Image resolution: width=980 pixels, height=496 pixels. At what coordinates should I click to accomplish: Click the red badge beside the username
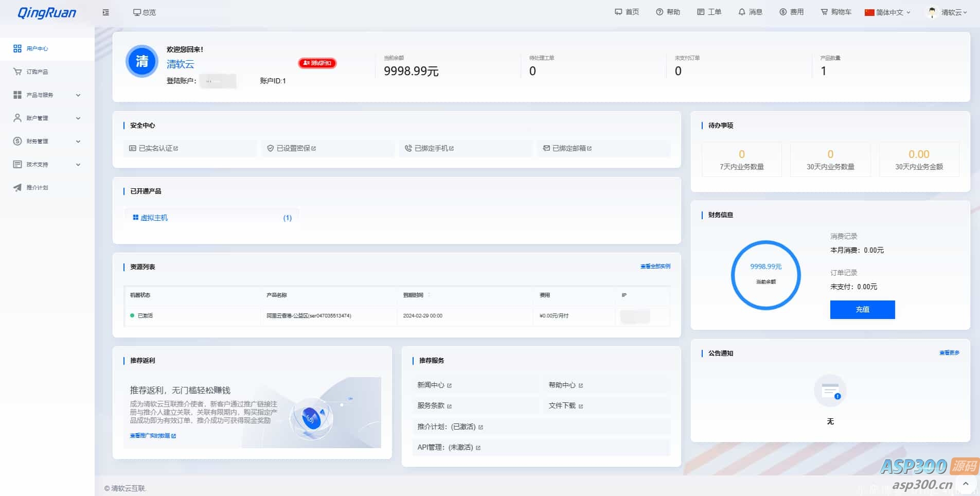pyautogui.click(x=317, y=63)
